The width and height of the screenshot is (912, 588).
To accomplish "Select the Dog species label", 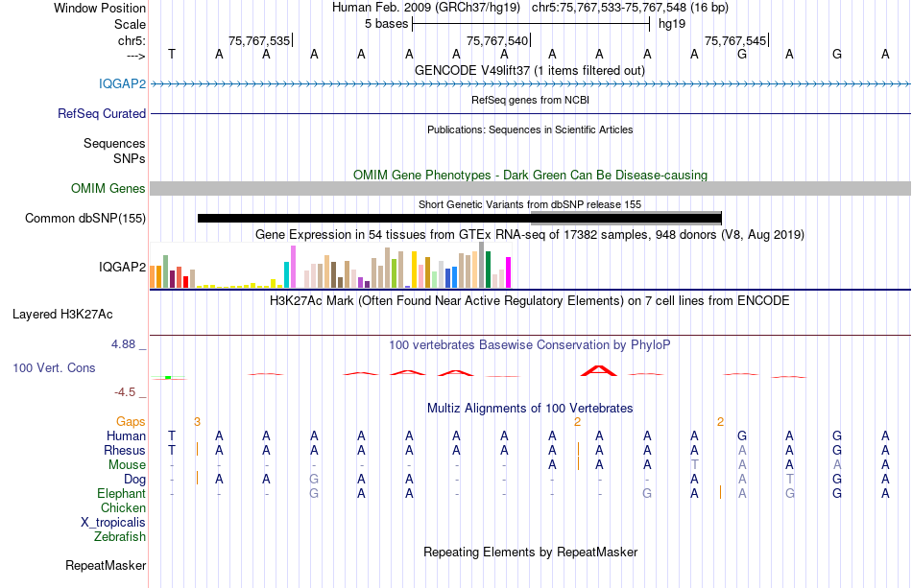I will 134,479.
